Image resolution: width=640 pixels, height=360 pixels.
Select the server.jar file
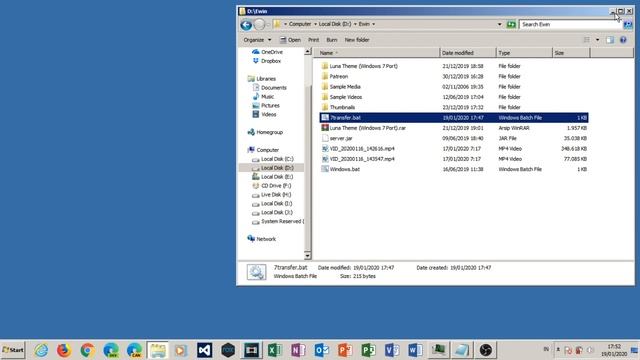[x=341, y=138]
